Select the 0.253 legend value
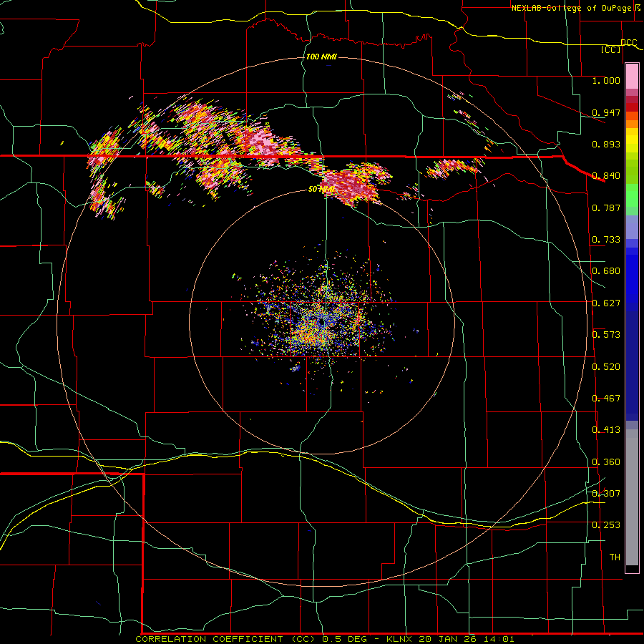This screenshot has height=644, width=644. 606,525
